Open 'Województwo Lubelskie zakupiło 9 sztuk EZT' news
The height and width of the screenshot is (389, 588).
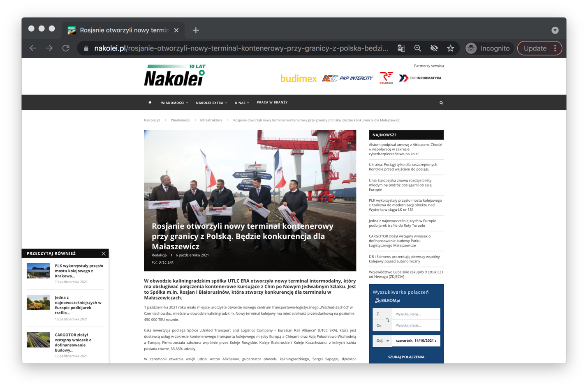[x=406, y=274]
